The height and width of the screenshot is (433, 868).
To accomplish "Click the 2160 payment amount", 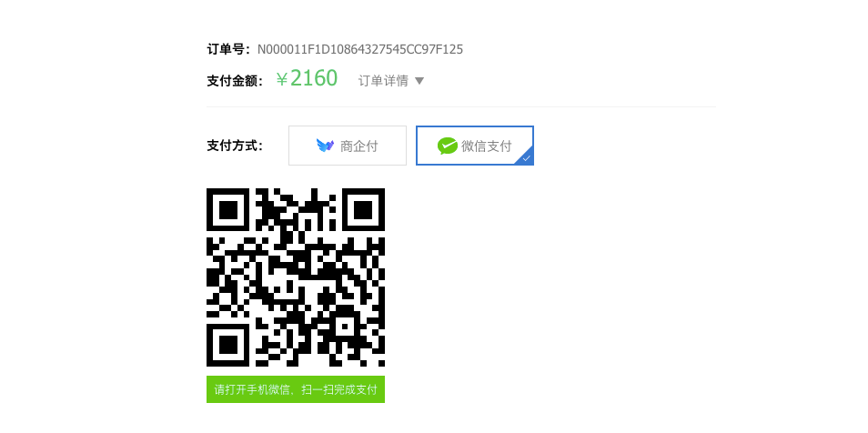I will click(314, 78).
